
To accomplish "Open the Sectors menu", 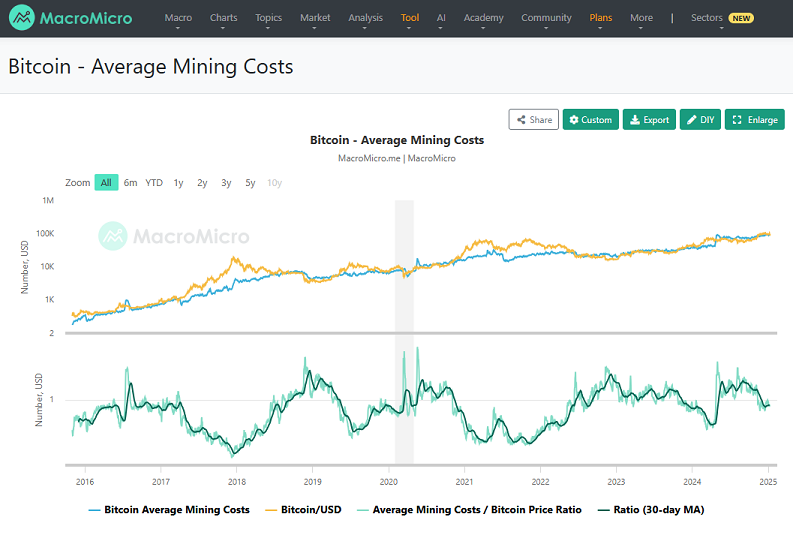I will click(707, 18).
